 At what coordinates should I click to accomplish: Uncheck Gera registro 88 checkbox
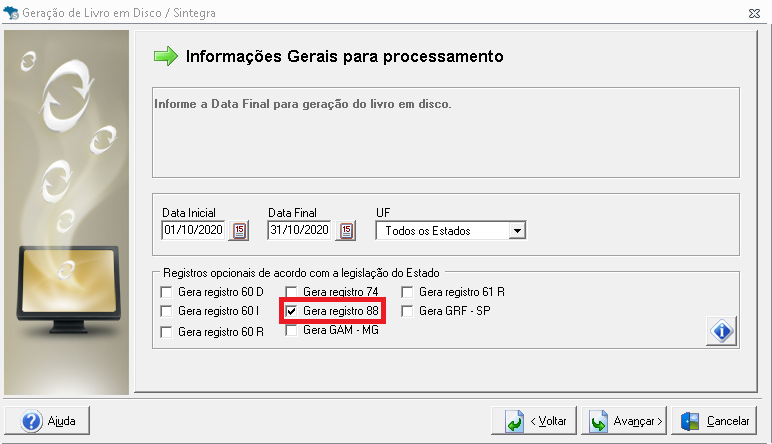click(x=291, y=311)
